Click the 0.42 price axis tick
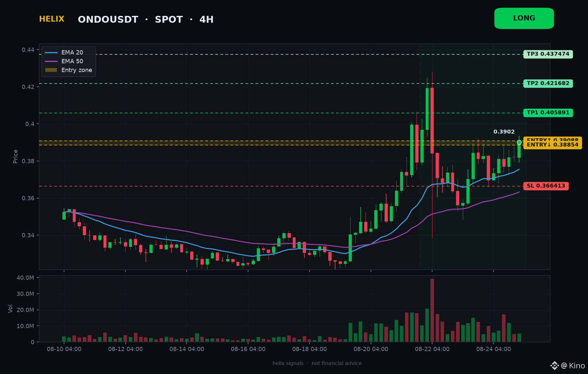The width and height of the screenshot is (588, 374). [28, 87]
